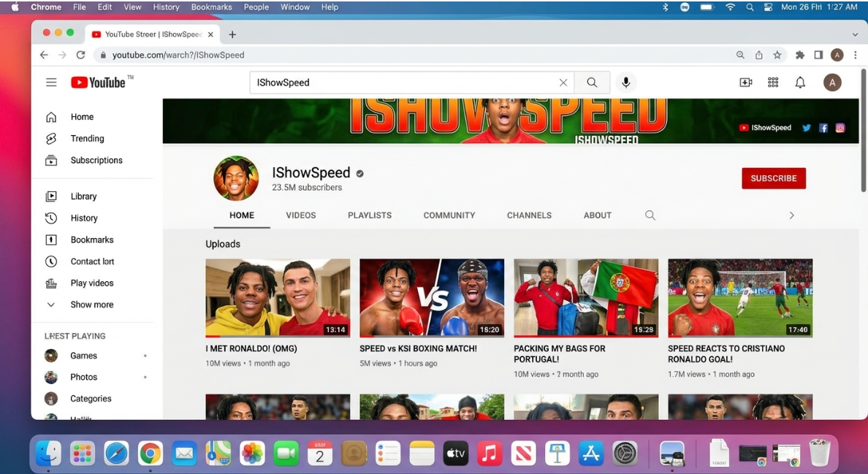
Task: Click the SPEED REACTS TO CRISTIANO RONALDO GOAL title
Action: tap(726, 353)
